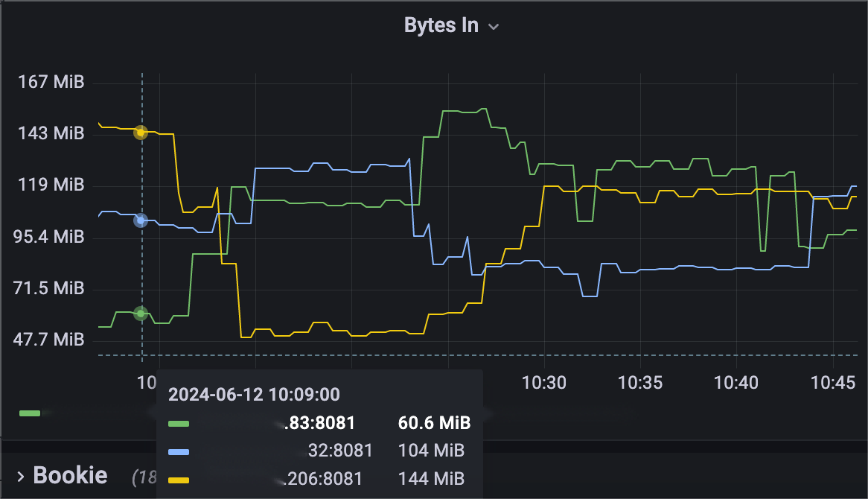Click the green highlighted data point marker
Image resolution: width=868 pixels, height=499 pixels.
(141, 314)
